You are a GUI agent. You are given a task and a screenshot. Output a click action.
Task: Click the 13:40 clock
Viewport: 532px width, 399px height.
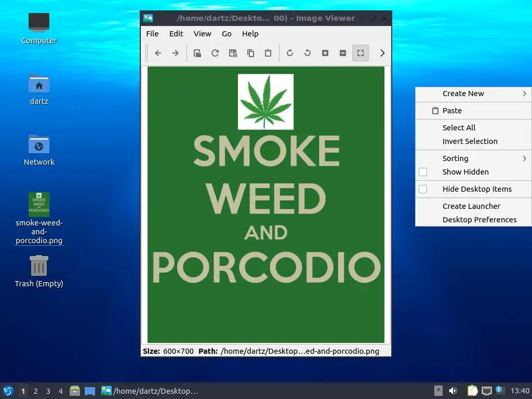(x=520, y=391)
